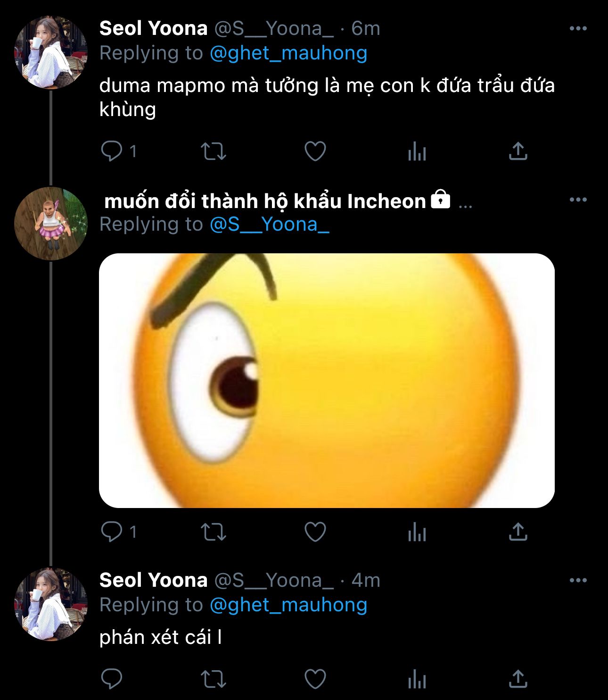This screenshot has height=700, width=608.
Task: Open the @S__Yoona_ mention link
Action: (269, 225)
